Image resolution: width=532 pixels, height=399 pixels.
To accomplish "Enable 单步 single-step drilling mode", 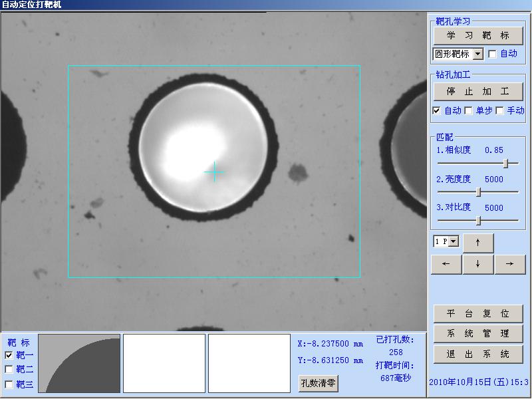I will pos(468,111).
